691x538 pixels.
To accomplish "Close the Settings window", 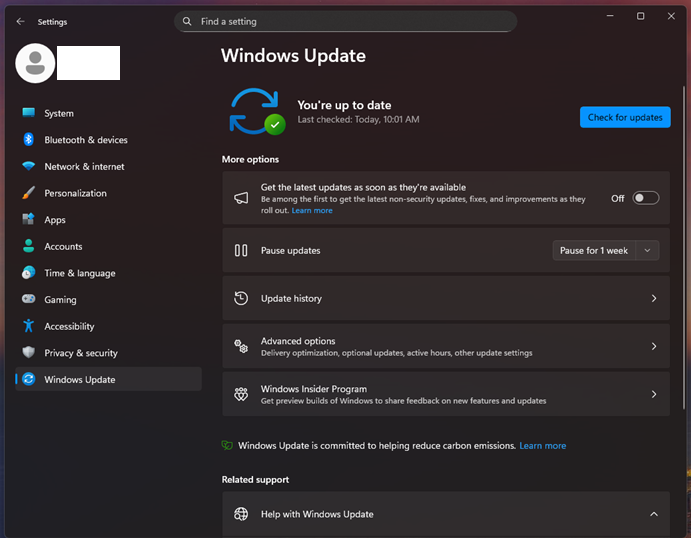I will click(671, 16).
